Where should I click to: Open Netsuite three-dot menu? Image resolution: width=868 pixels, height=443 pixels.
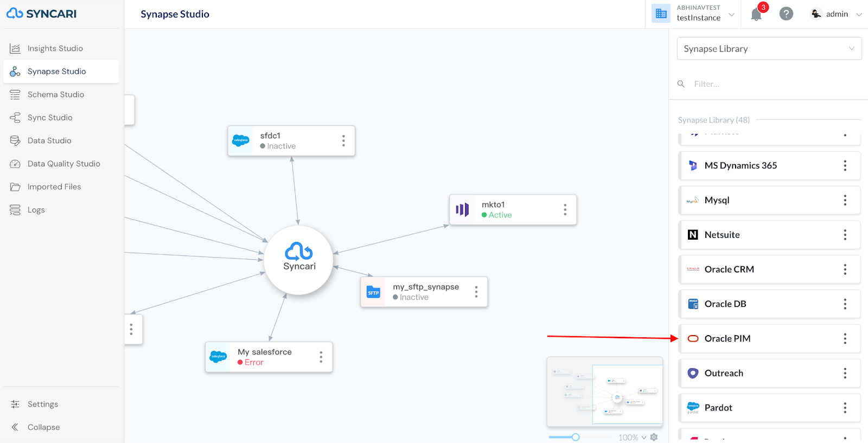pos(845,235)
